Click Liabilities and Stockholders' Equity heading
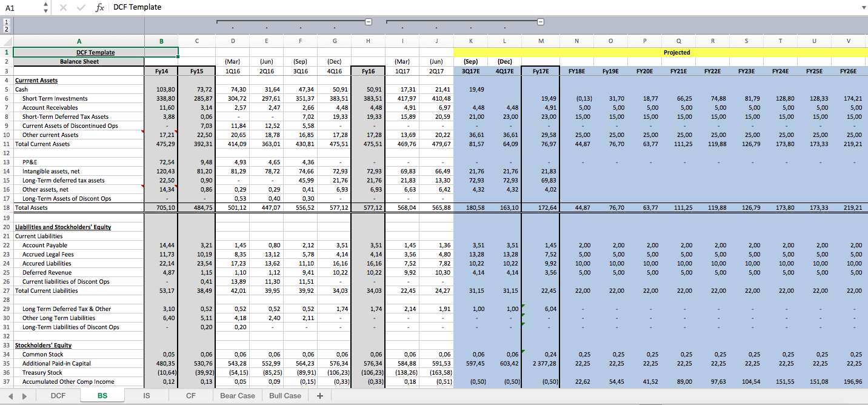 63,227
